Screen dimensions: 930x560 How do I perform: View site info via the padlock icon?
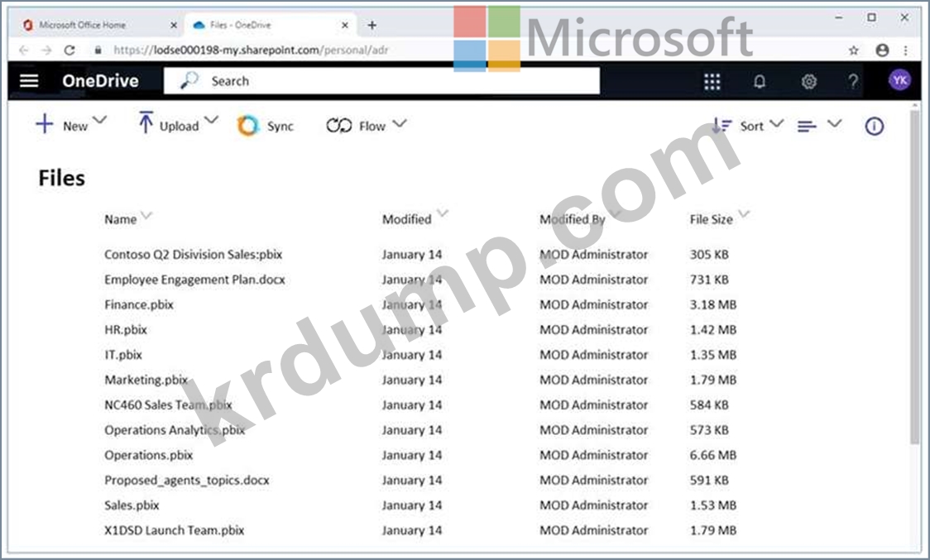98,50
